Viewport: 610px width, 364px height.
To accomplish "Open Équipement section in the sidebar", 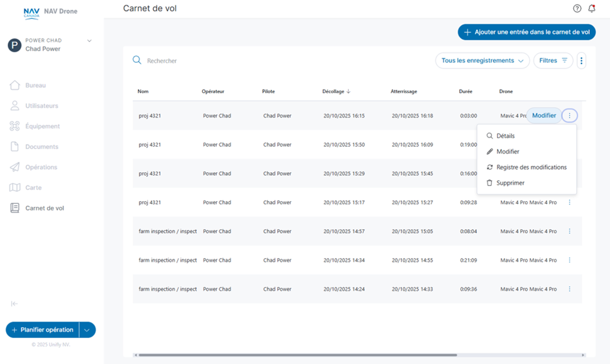I will pos(42,126).
